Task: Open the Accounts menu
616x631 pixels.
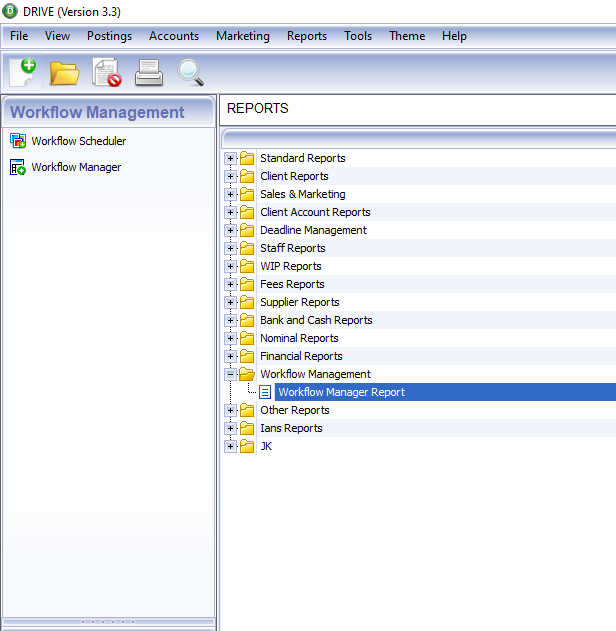Action: coord(174,36)
